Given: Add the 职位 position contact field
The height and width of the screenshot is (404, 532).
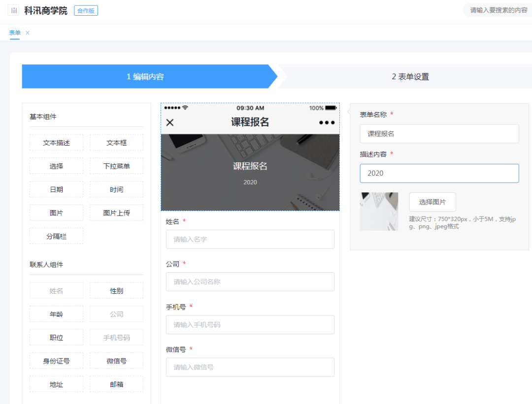Looking at the screenshot, I should [x=56, y=337].
